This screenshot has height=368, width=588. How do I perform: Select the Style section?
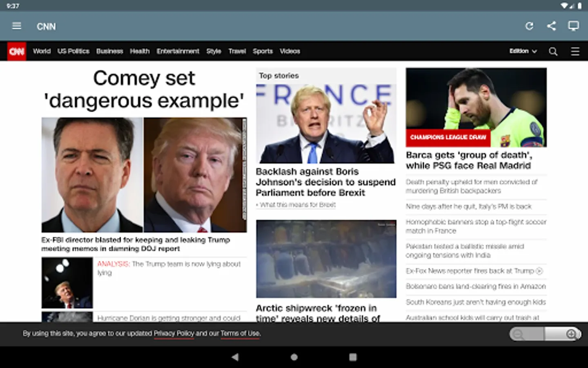(x=214, y=51)
